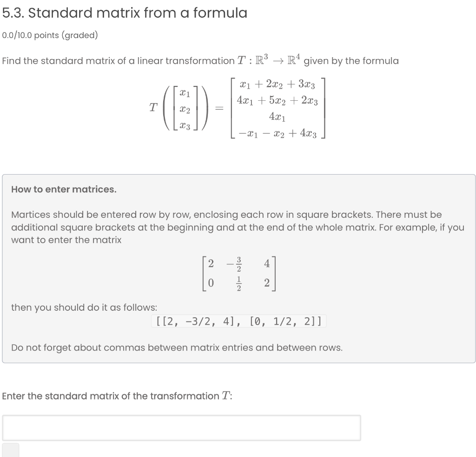Select the x1 + 2x2 + 3x3 output row

point(277,85)
